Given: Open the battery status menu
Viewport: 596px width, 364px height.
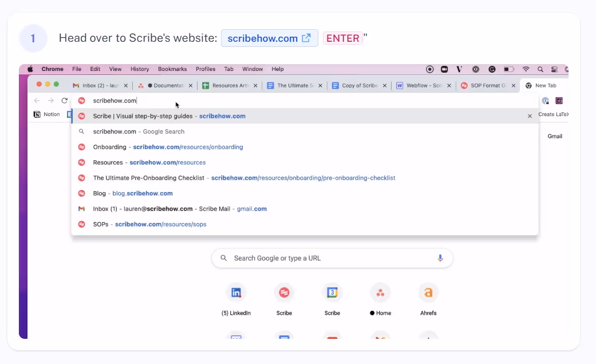Looking at the screenshot, I should point(508,69).
